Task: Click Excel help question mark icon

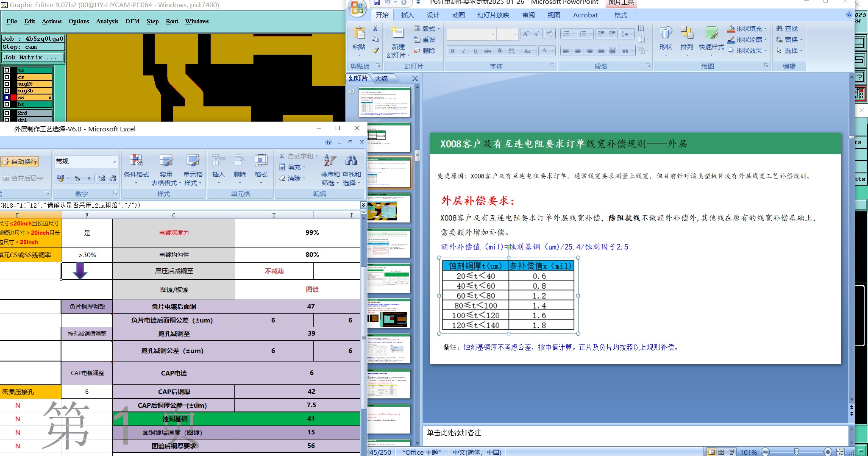Action: (x=328, y=142)
